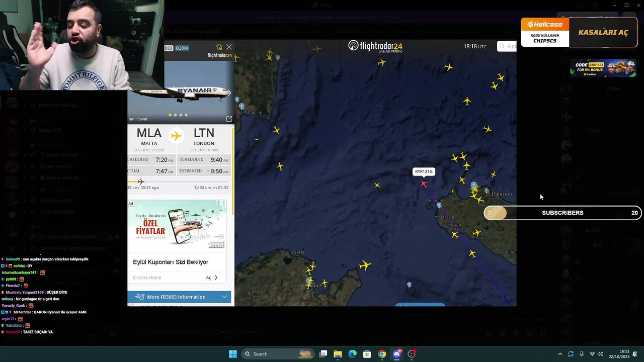Click the flight panel scrollbar
This screenshot has width=644, height=362.
tap(232, 171)
